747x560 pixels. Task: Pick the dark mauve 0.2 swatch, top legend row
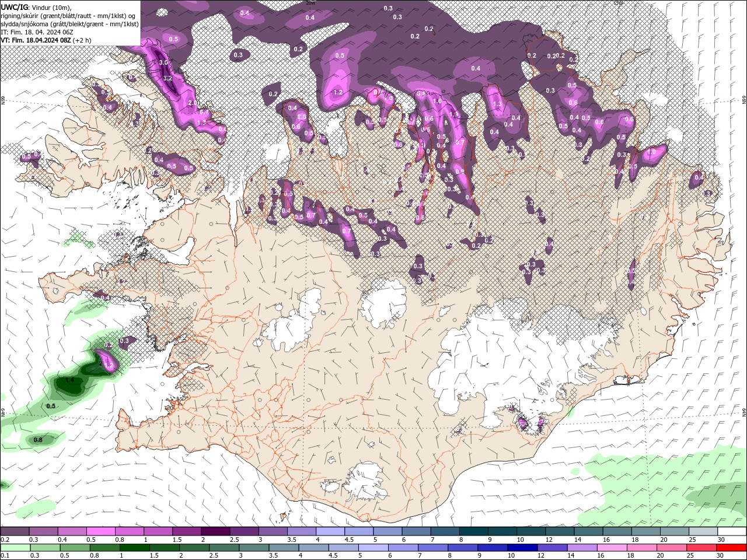coord(15,531)
